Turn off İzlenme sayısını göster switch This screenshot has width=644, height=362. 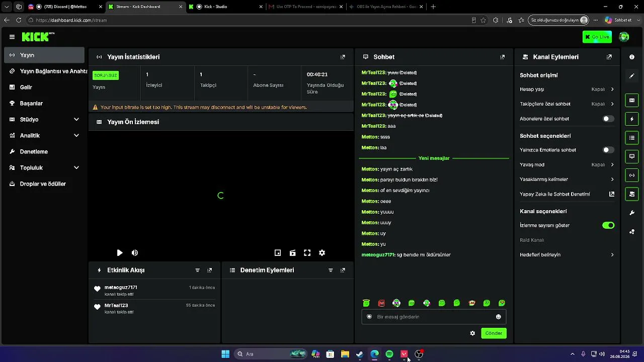click(608, 225)
